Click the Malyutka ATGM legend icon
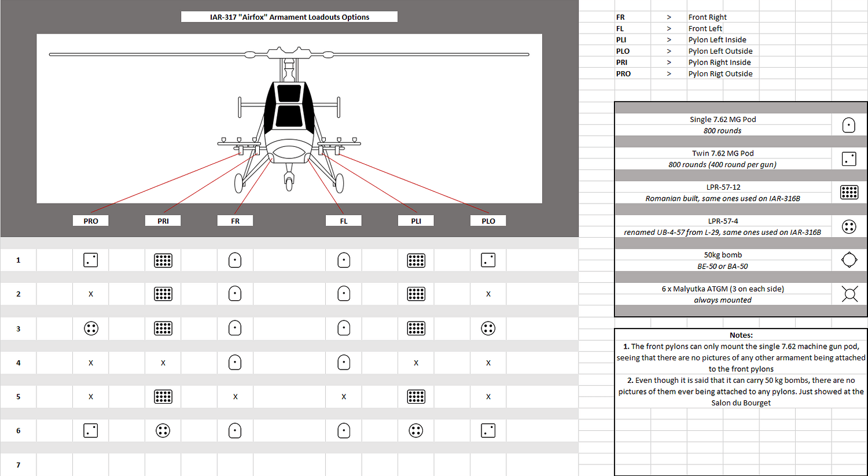 pos(848,294)
